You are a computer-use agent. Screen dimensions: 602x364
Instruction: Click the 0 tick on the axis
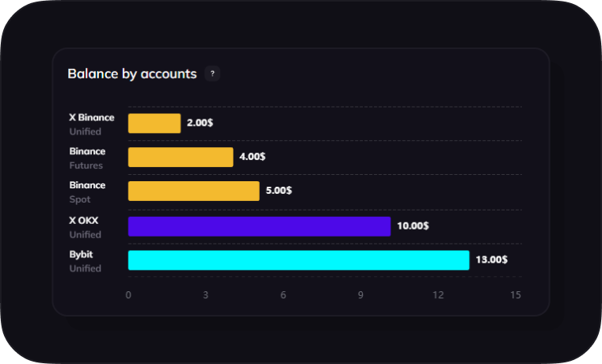(128, 295)
